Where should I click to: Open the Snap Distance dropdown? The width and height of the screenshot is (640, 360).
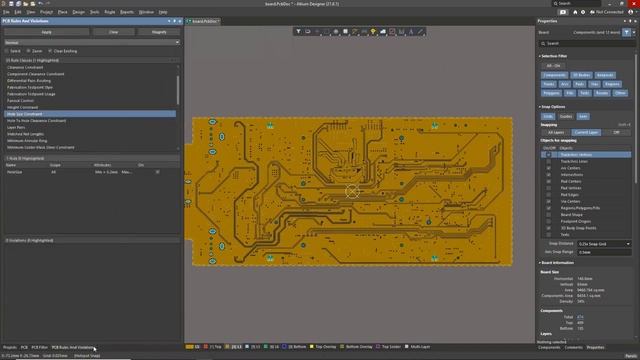click(x=604, y=244)
